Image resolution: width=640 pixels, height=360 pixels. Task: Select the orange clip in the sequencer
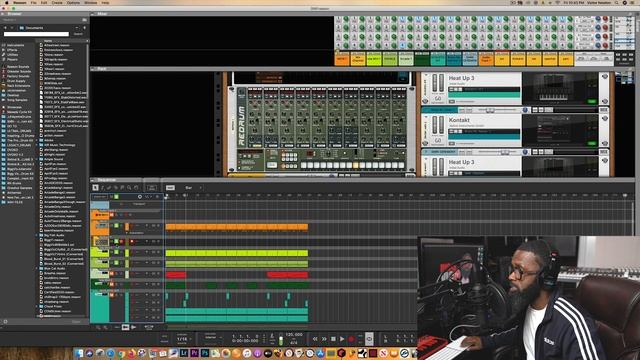[x=237, y=227]
